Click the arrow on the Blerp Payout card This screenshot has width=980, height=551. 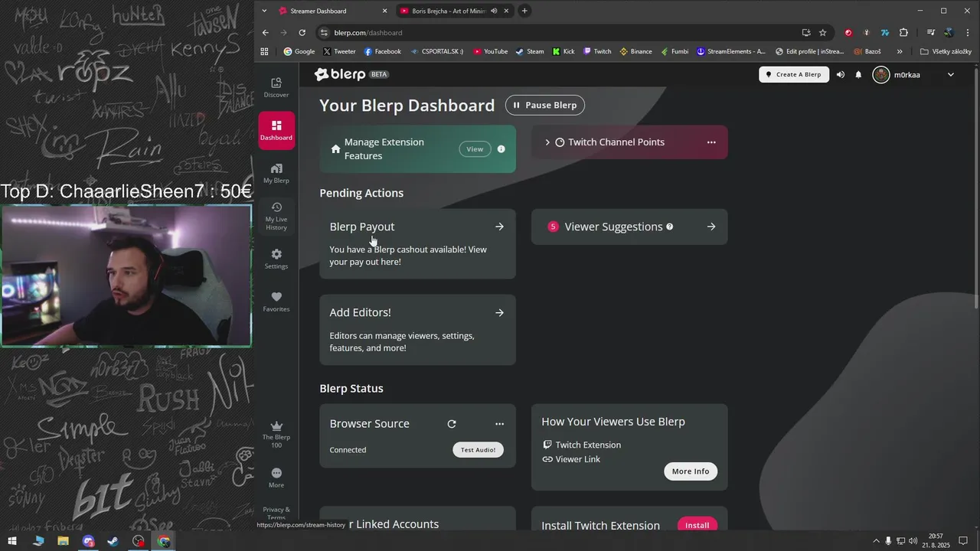499,227
